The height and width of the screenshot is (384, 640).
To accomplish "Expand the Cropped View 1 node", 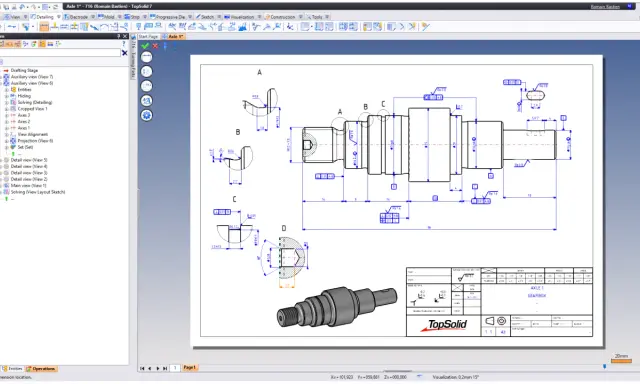I will click(7, 109).
